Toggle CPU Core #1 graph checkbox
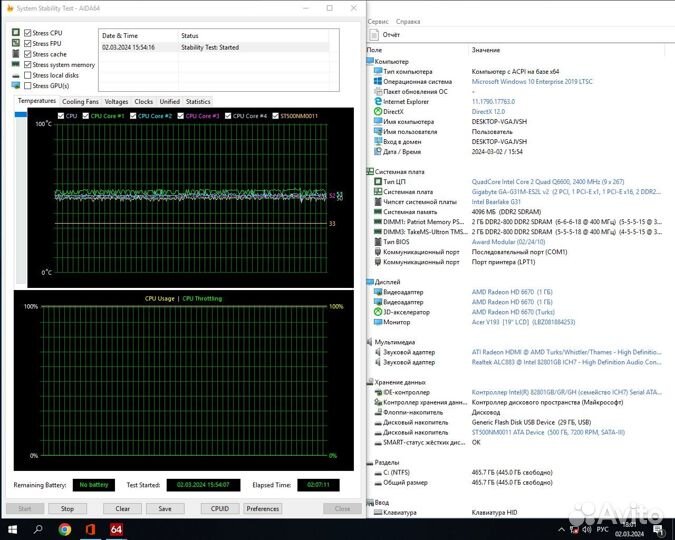This screenshot has height=540, width=675. tap(86, 116)
